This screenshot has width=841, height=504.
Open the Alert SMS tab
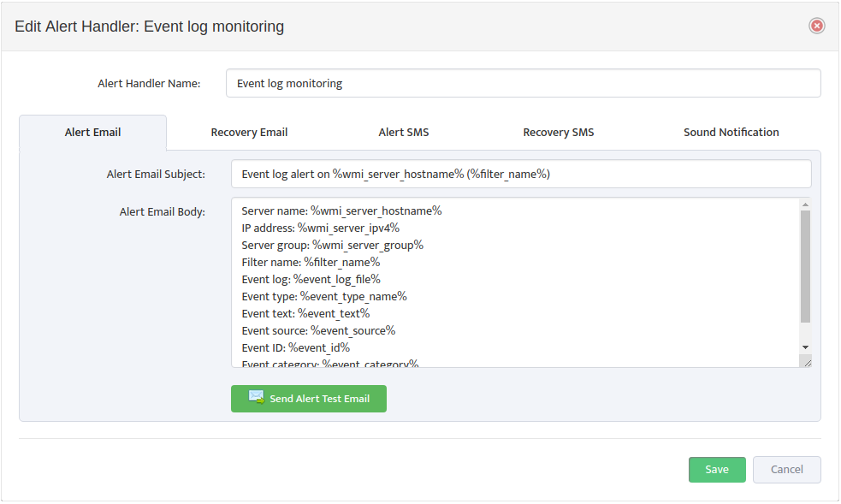(403, 133)
